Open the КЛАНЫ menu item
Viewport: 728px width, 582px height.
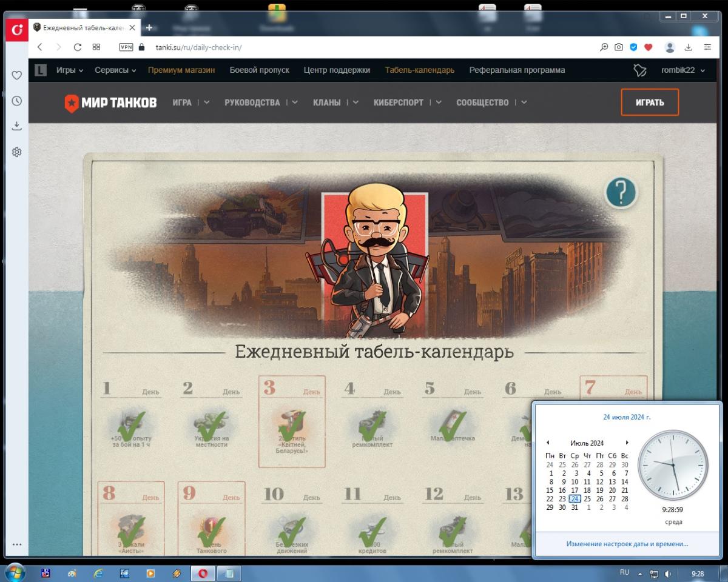327,102
